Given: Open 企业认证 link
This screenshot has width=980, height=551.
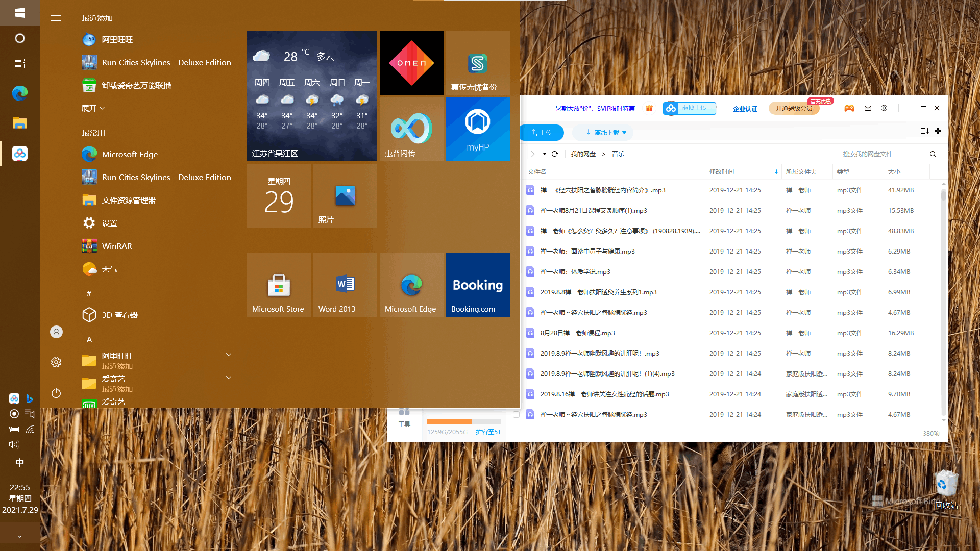Looking at the screenshot, I should (745, 109).
